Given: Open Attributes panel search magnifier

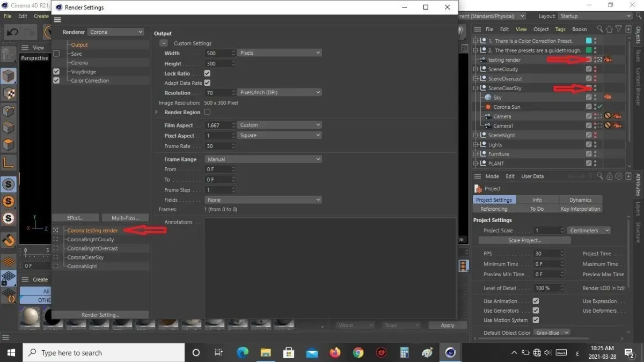Looking at the screenshot, I should tap(600, 176).
